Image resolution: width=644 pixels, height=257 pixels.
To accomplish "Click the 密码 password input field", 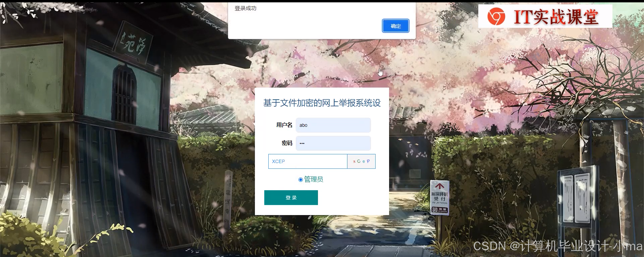I will (x=333, y=143).
